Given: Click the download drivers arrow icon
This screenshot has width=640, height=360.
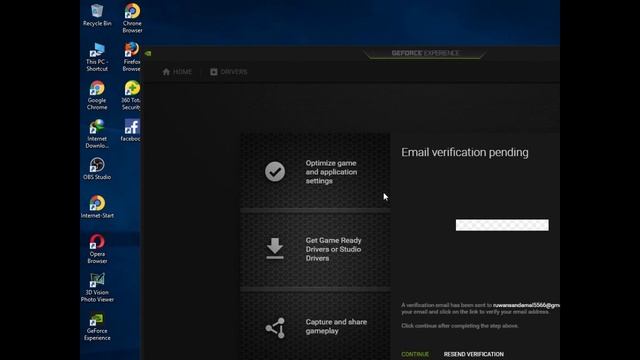Looking at the screenshot, I should tap(275, 249).
